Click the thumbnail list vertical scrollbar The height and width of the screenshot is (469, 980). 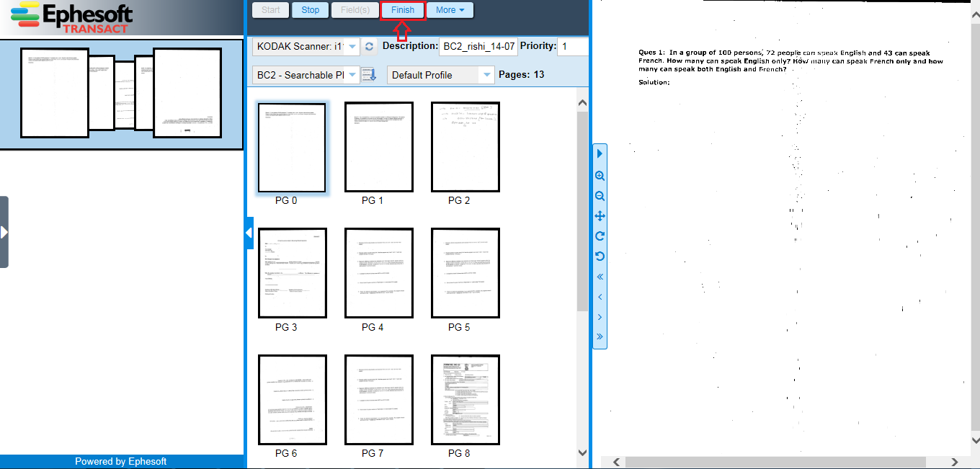coord(583,211)
